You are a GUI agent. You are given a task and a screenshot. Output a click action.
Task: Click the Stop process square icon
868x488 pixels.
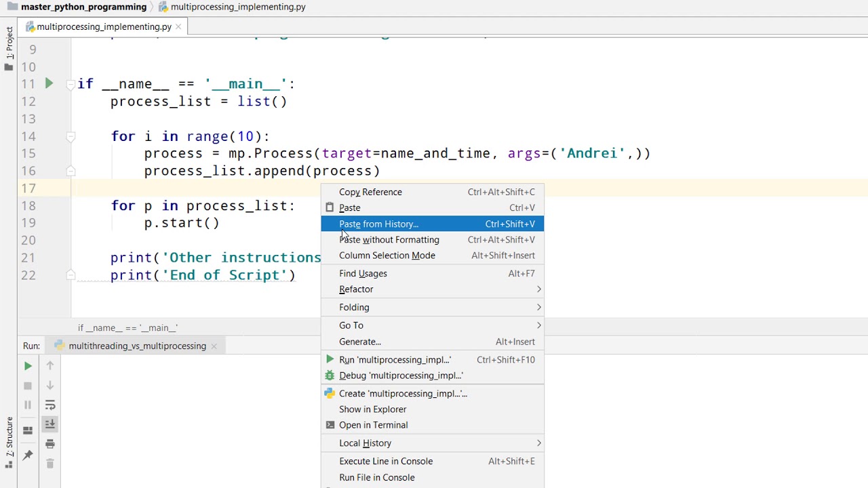click(28, 386)
